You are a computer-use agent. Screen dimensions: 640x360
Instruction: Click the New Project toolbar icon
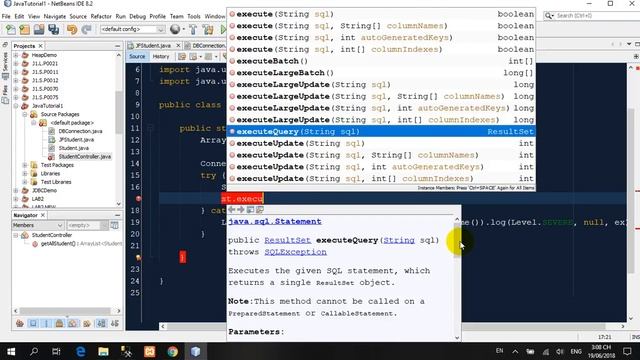click(24, 29)
